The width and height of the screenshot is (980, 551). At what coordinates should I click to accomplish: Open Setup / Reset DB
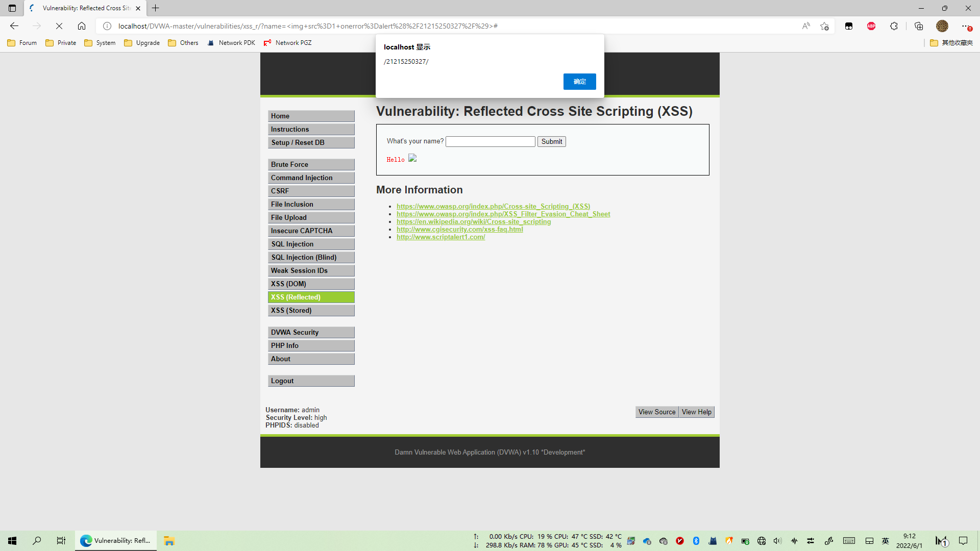311,143
